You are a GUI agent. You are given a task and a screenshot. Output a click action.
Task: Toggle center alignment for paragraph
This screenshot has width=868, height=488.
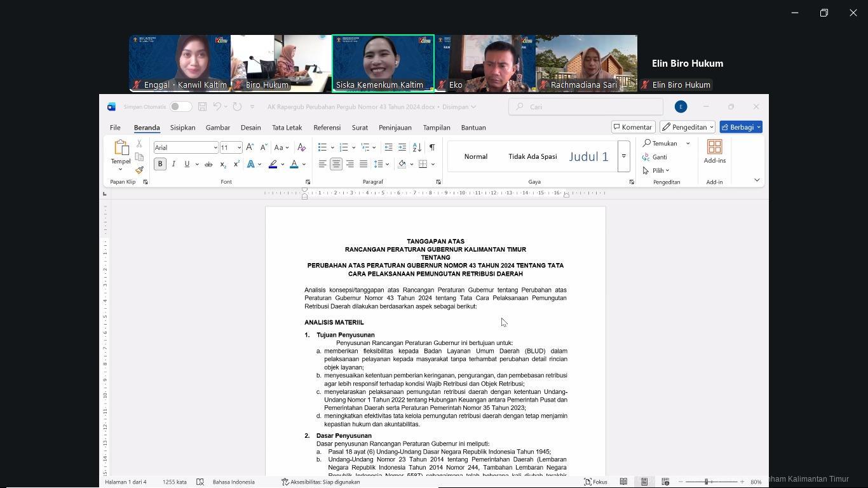(x=336, y=165)
